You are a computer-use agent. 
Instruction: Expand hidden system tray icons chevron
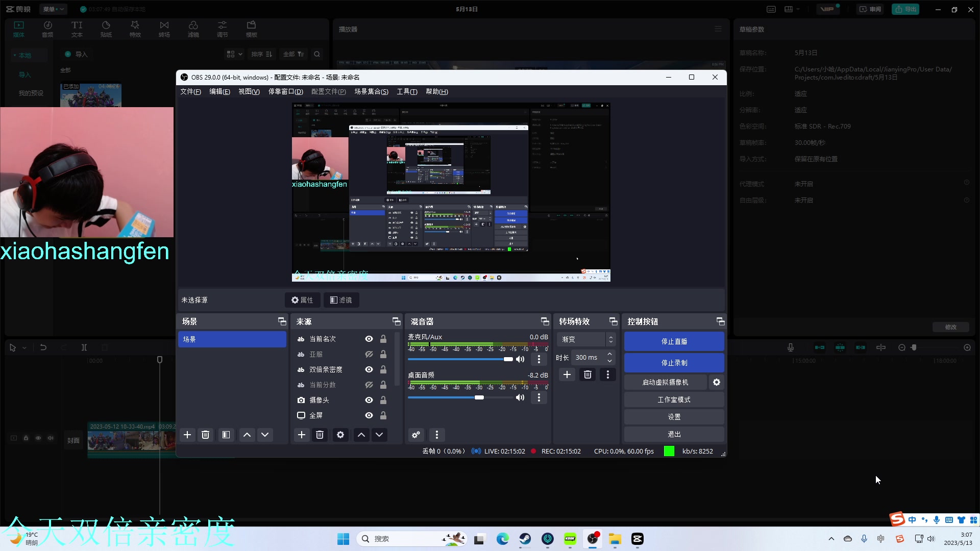coord(831,539)
